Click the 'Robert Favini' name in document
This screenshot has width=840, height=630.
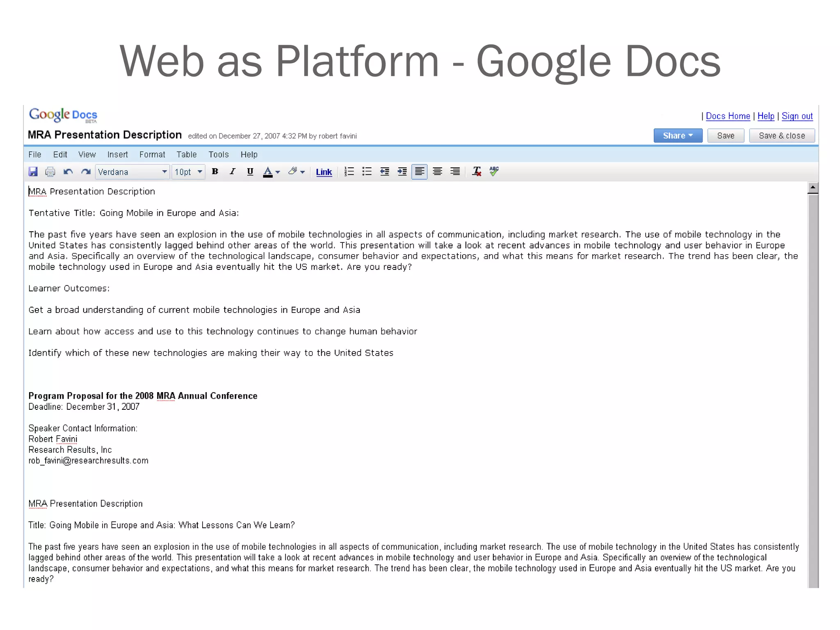(x=52, y=439)
